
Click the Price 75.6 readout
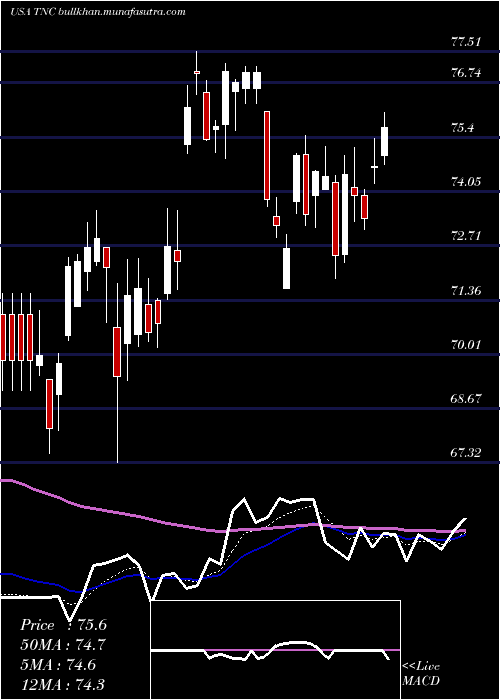[x=63, y=625]
